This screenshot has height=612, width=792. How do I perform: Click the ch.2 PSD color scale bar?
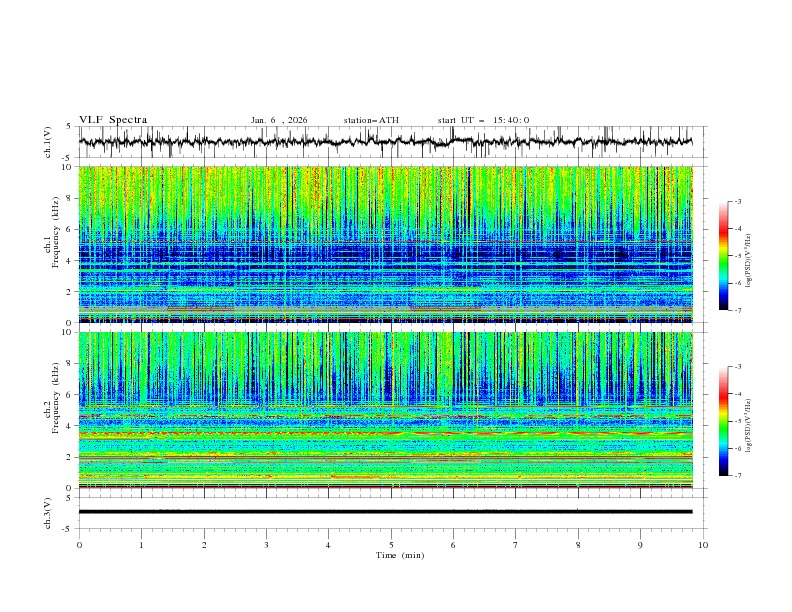[x=724, y=421]
